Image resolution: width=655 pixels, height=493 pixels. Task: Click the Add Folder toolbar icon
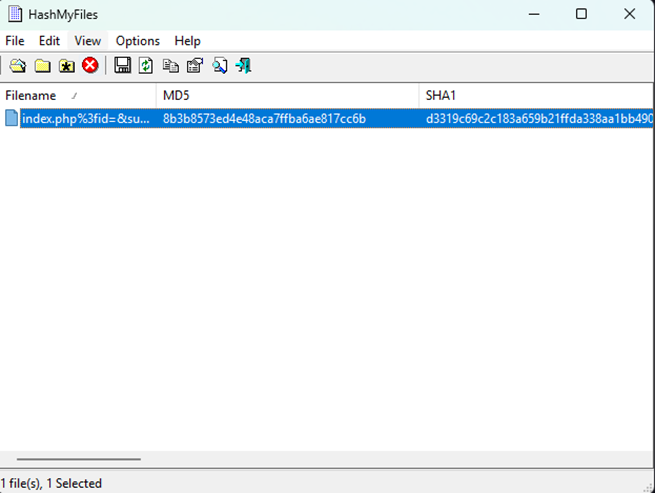click(42, 66)
